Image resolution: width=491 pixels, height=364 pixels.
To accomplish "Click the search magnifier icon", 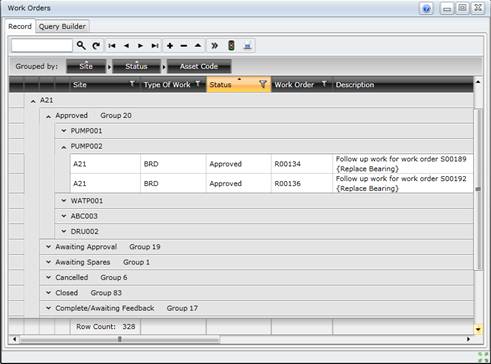I will [81, 45].
